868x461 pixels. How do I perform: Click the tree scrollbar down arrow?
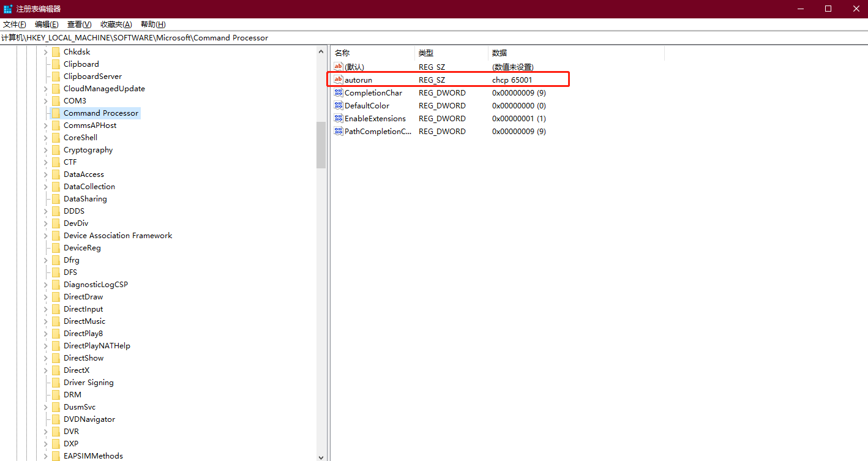(321, 456)
